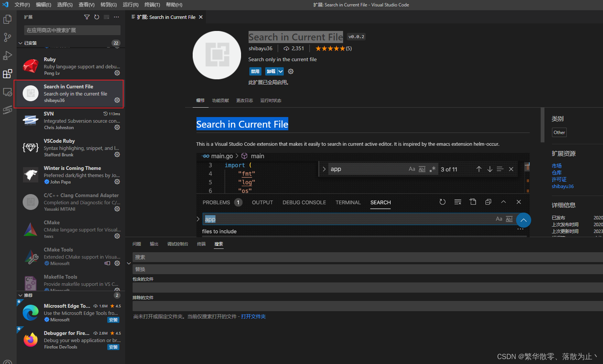Viewport: 603px width, 364px height.
Task: Open manage gear for C/C++ Clang Command Adapter
Action: point(117,209)
